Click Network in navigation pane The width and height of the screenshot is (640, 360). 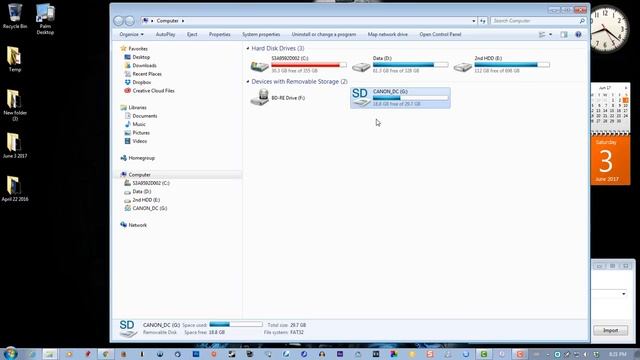coord(138,225)
